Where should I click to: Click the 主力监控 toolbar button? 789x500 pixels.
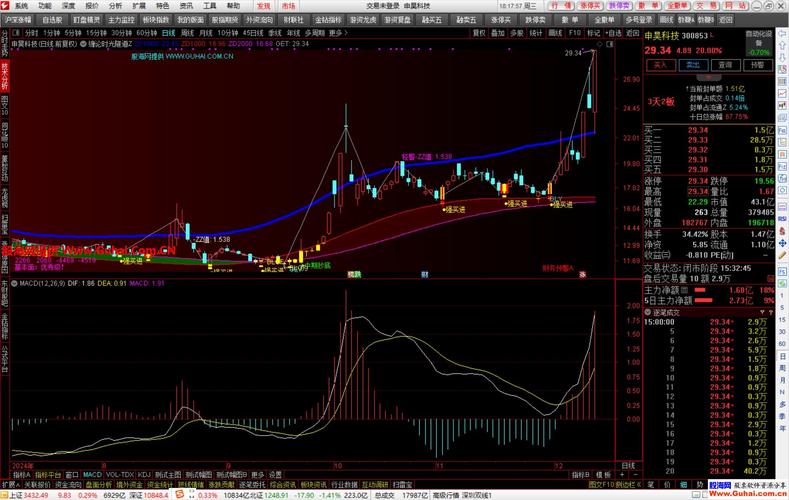121,20
